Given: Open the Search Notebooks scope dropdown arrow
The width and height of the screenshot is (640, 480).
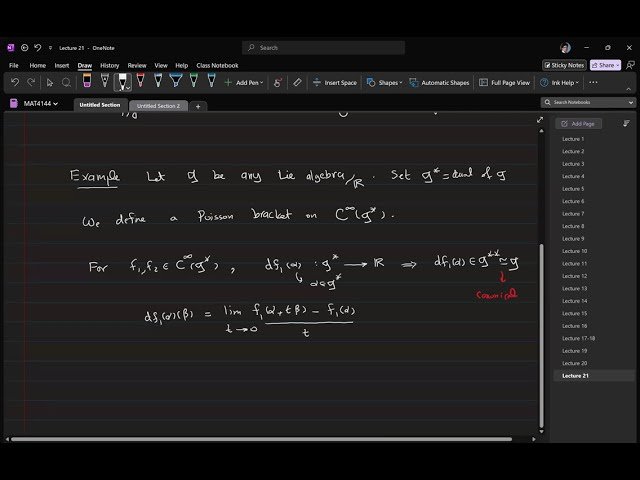Looking at the screenshot, I should pyautogui.click(x=631, y=102).
